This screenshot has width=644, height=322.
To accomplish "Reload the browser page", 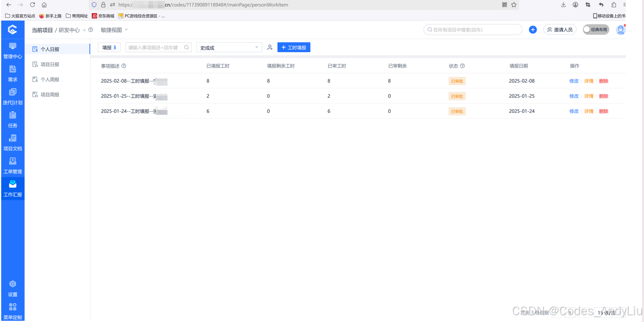I will pos(32,5).
